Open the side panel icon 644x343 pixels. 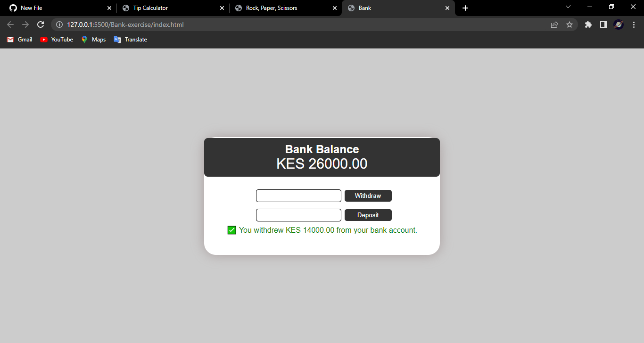(x=603, y=24)
